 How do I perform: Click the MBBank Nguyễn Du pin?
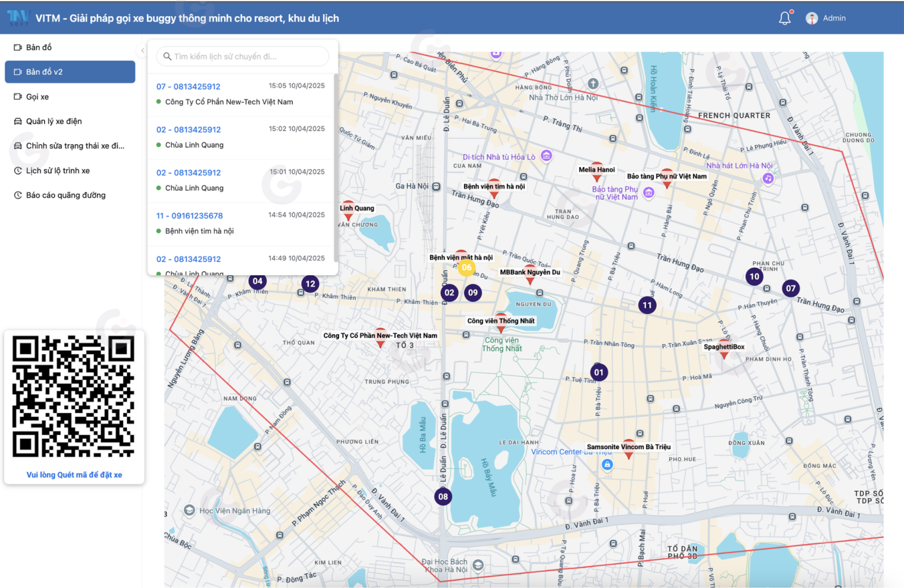coord(530,275)
